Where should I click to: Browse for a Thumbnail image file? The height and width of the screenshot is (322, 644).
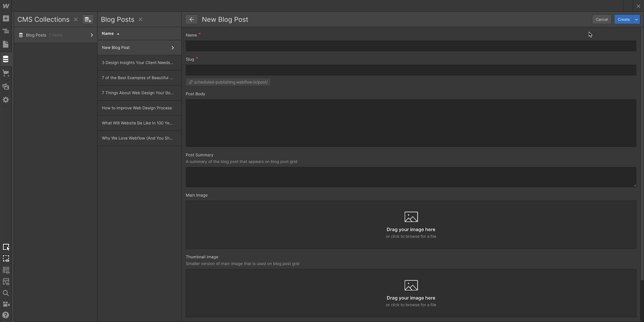411,293
